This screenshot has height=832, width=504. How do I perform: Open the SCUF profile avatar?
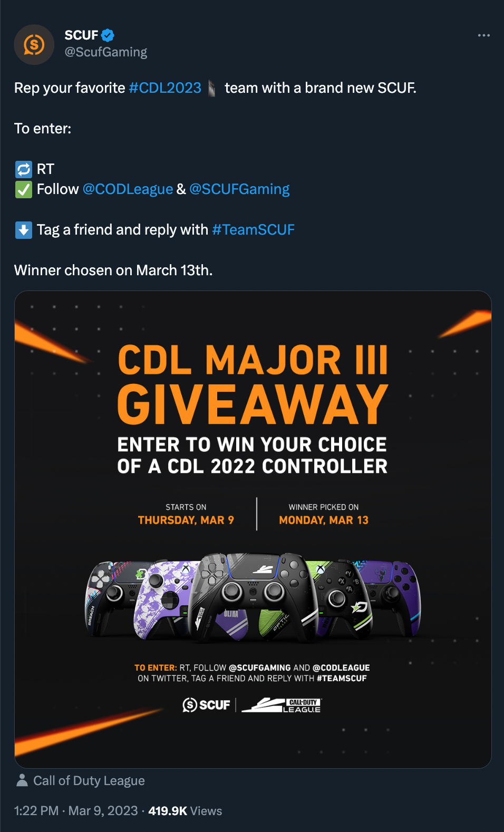pyautogui.click(x=34, y=45)
